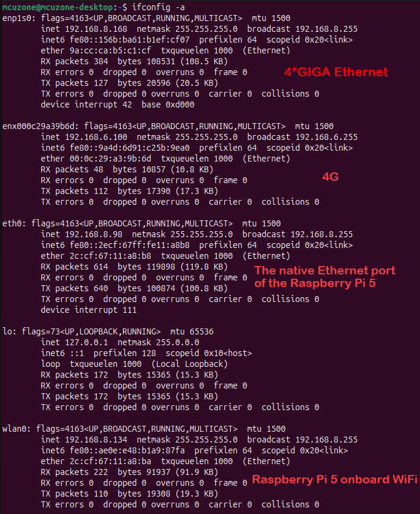Click the wlan0 interface name

pyautogui.click(x=16, y=429)
